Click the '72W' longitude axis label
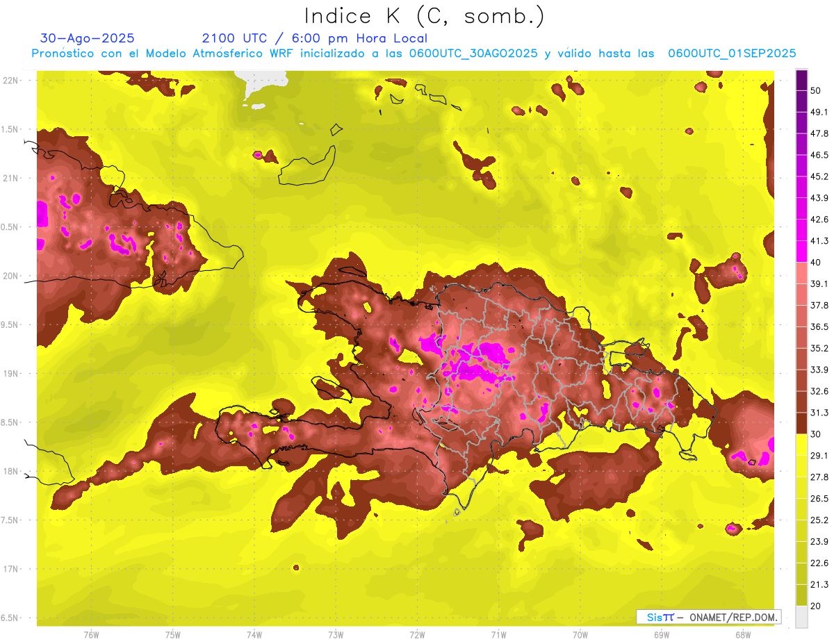This screenshot has width=834, height=644. (x=417, y=635)
